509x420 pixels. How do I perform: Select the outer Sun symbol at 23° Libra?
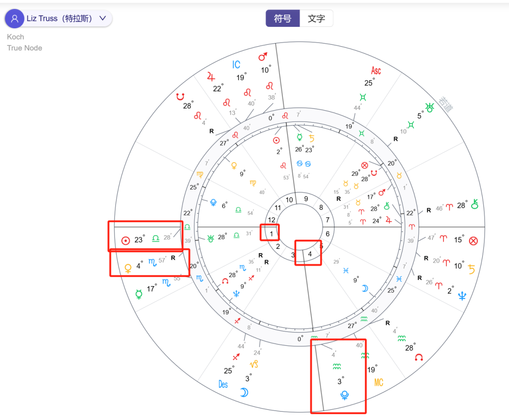(126, 240)
